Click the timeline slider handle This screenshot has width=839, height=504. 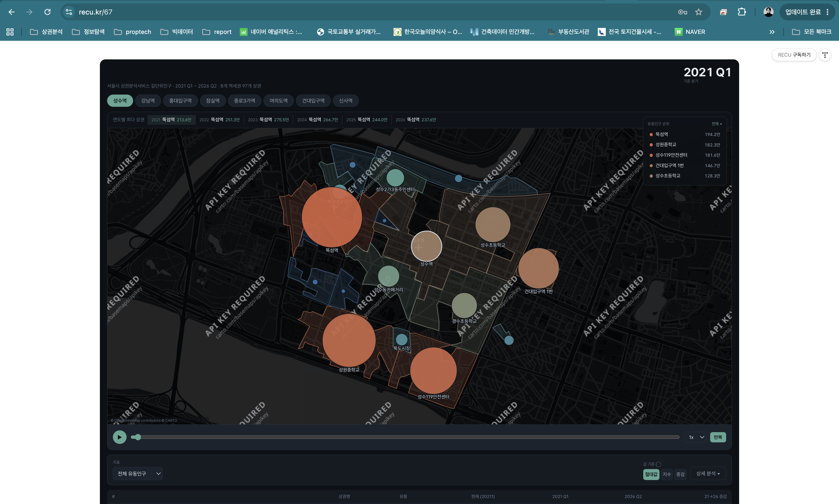[x=138, y=437]
